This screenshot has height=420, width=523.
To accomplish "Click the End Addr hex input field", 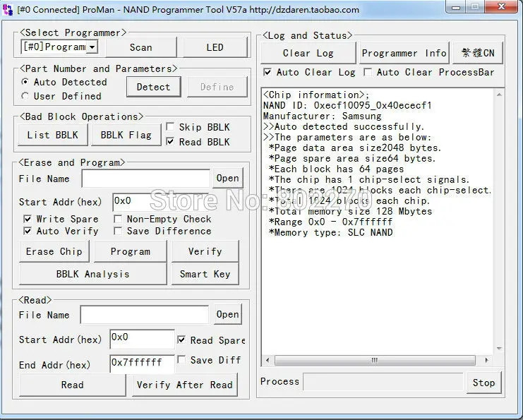I will coord(142,364).
